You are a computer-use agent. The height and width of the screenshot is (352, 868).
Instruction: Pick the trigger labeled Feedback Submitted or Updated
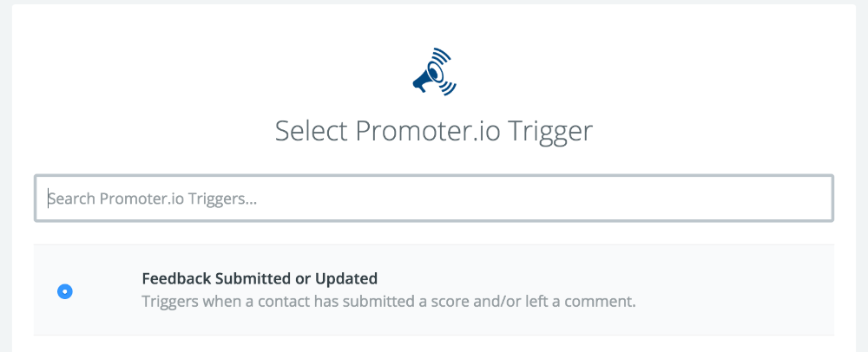[x=260, y=278]
